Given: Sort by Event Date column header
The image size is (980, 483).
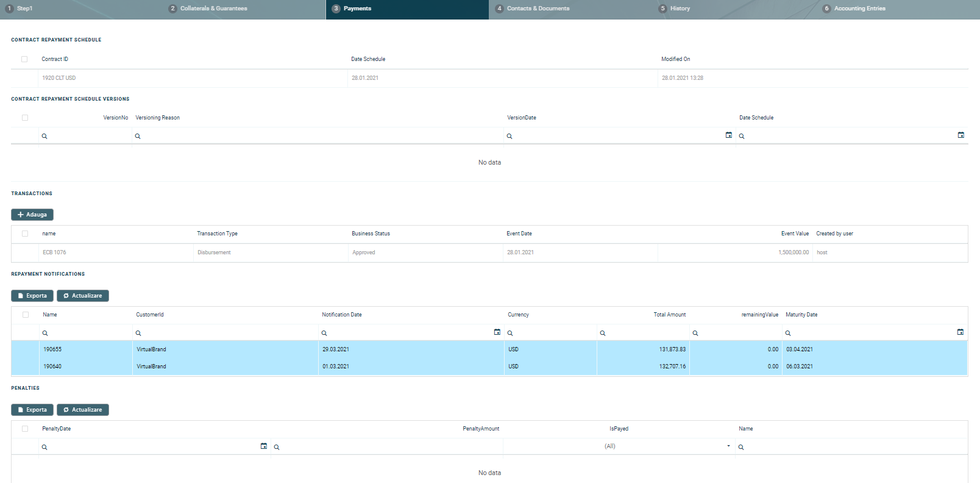Looking at the screenshot, I should (519, 234).
